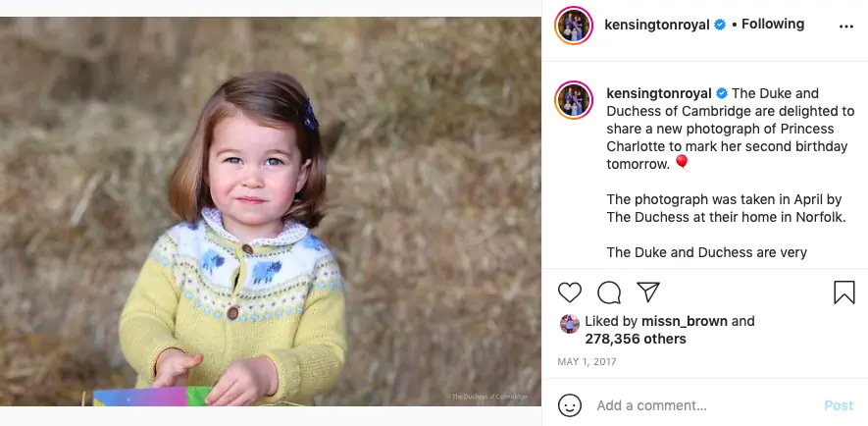
Task: Click the small avatar next to Liked by
Action: [569, 323]
